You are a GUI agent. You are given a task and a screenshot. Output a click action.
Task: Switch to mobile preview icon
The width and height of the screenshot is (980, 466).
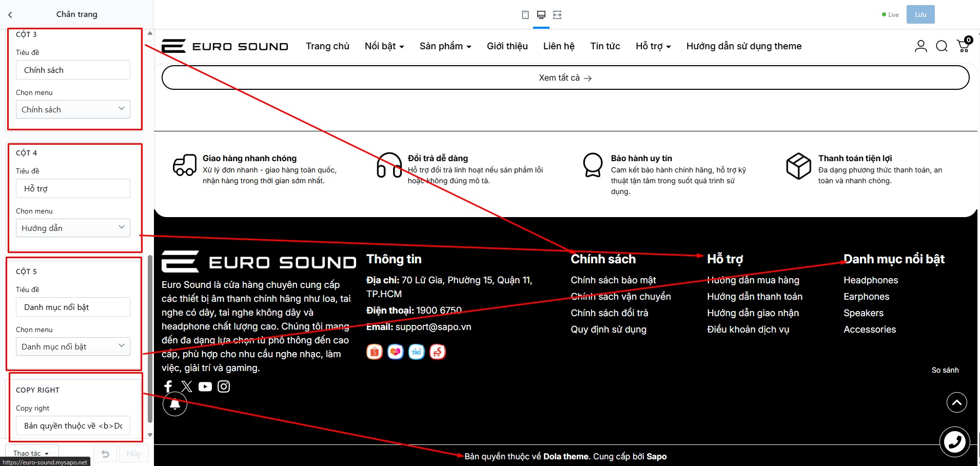coord(525,15)
